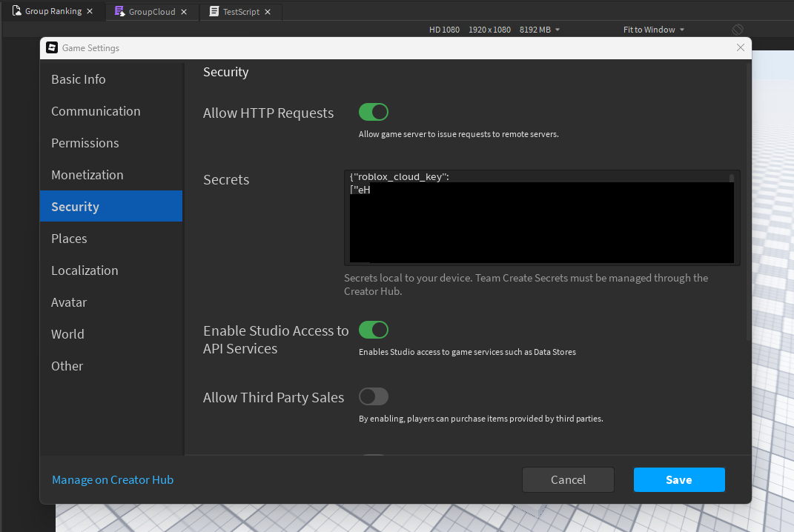
Task: Click the GroupCloud tab module icon
Action: coord(119,11)
